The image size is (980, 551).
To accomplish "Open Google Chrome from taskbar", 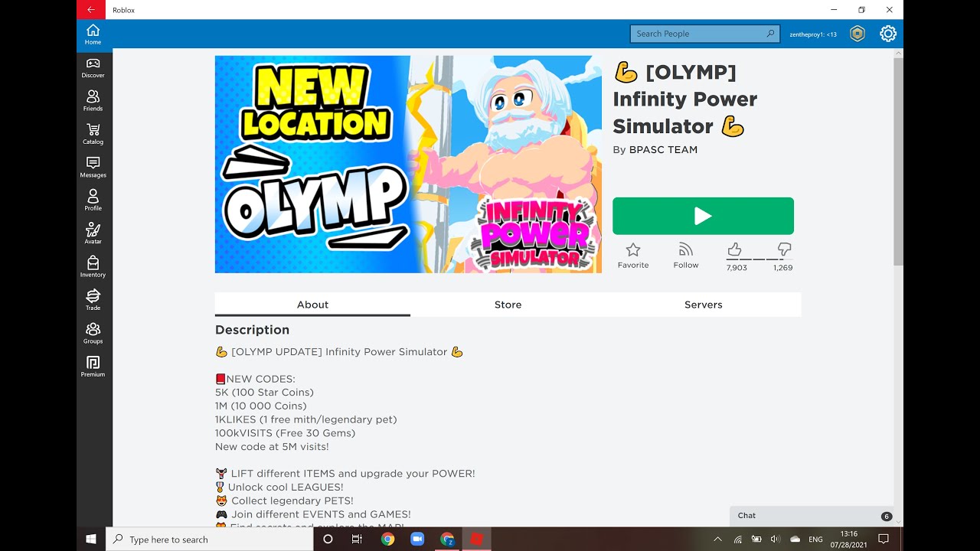I will click(387, 539).
